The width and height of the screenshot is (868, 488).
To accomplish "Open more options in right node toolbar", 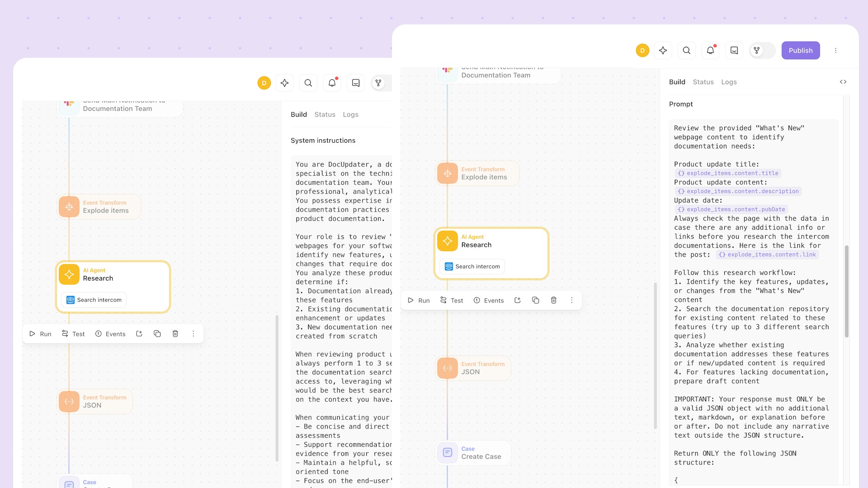I will click(x=572, y=300).
